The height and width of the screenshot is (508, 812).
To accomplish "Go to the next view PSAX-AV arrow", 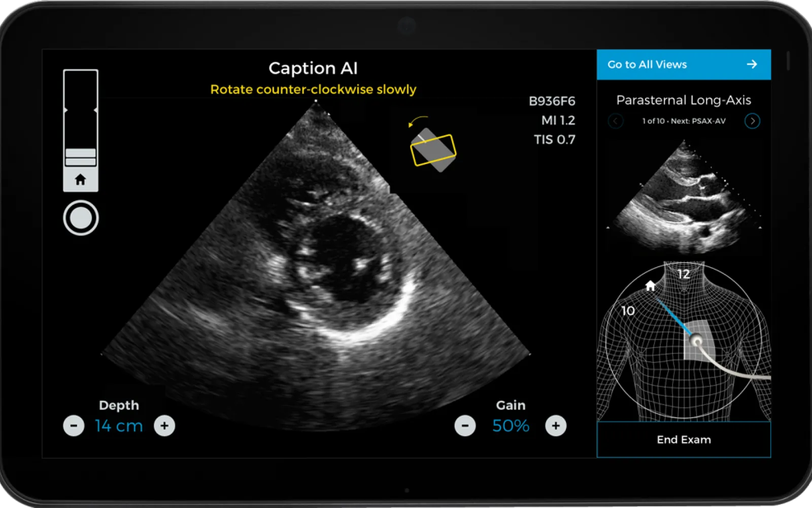I will 752,121.
